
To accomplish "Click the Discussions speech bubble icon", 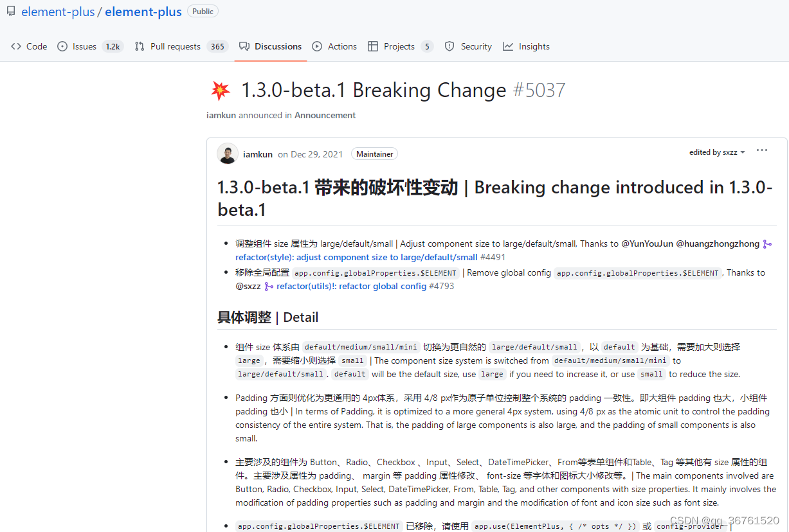I will [244, 46].
